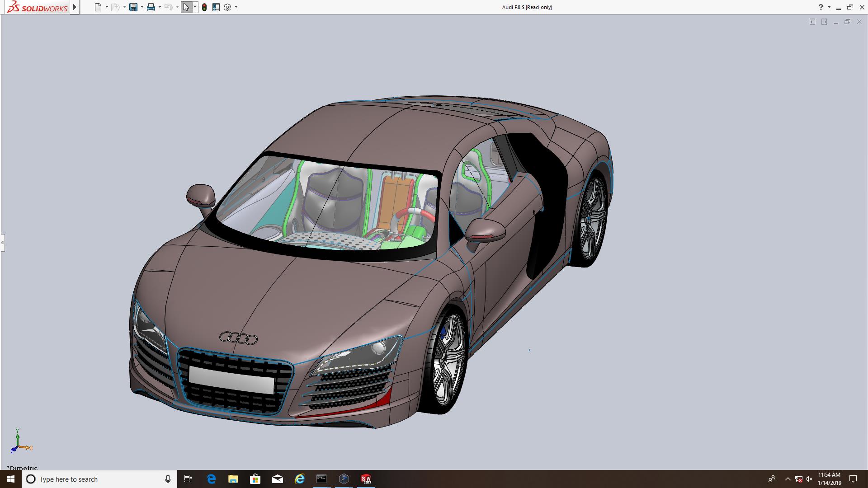This screenshot has height=488, width=868.
Task: Collapse the left panel in viewport
Action: [812, 22]
